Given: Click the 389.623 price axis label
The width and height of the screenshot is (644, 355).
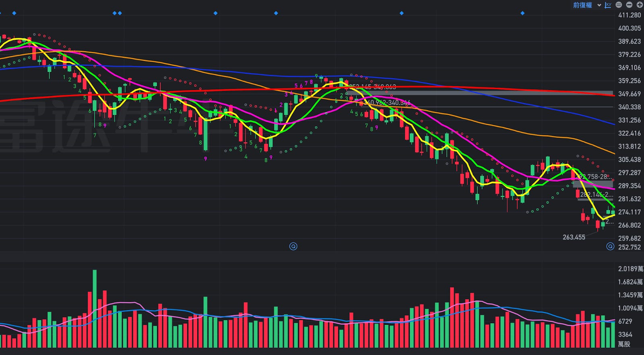Looking at the screenshot, I should click(630, 41).
